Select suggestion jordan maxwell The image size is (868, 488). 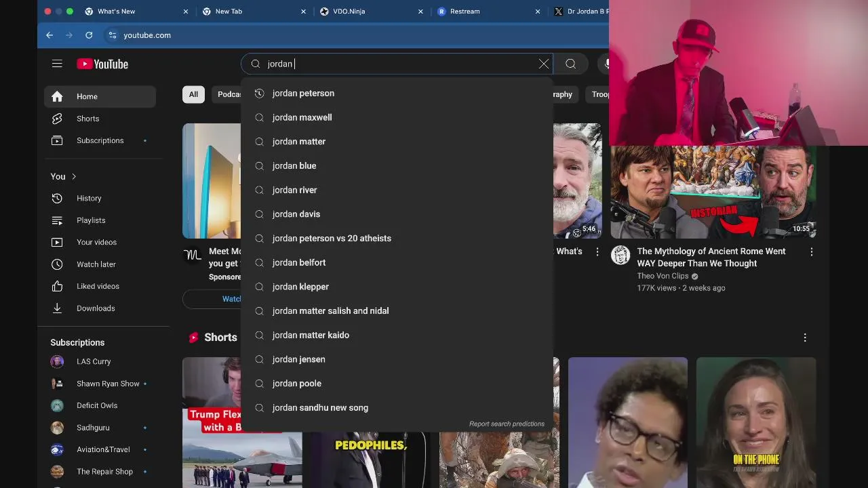(x=397, y=117)
